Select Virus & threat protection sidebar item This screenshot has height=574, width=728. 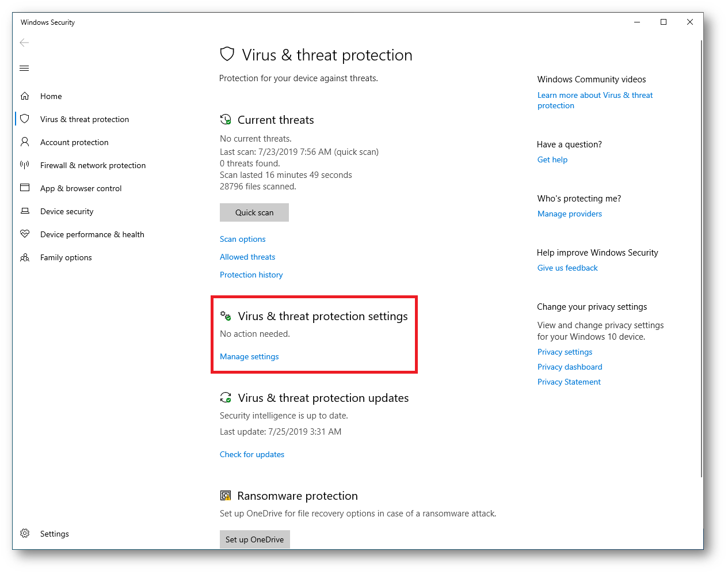tap(85, 119)
